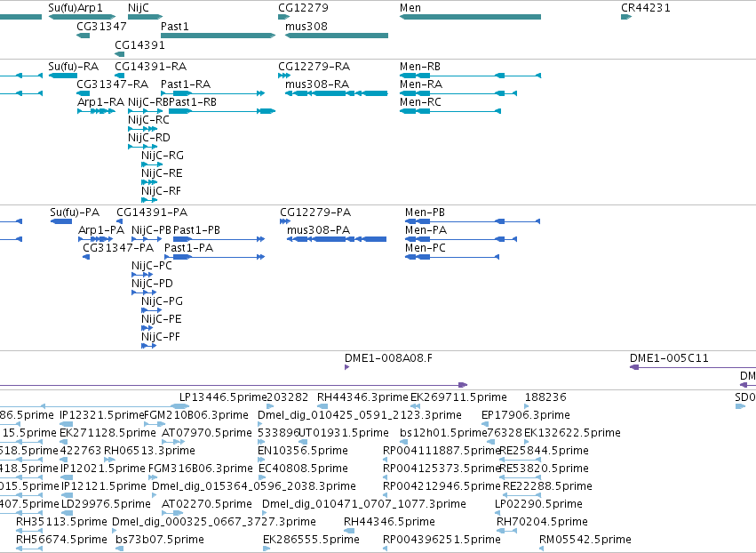
Task: Click the NijC-RD transcript label
Action: (x=149, y=138)
